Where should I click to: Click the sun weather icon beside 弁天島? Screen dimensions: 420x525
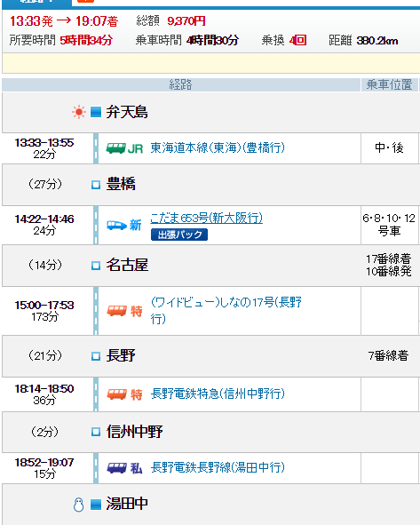tap(79, 112)
